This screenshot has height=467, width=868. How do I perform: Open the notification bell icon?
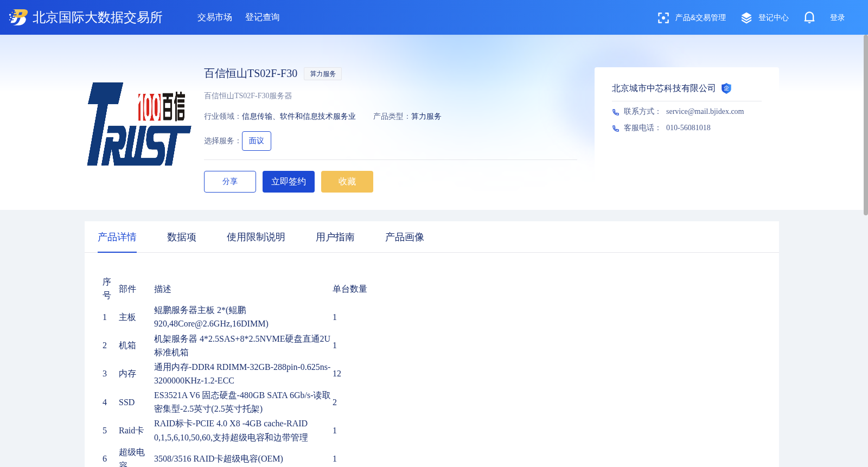(809, 18)
